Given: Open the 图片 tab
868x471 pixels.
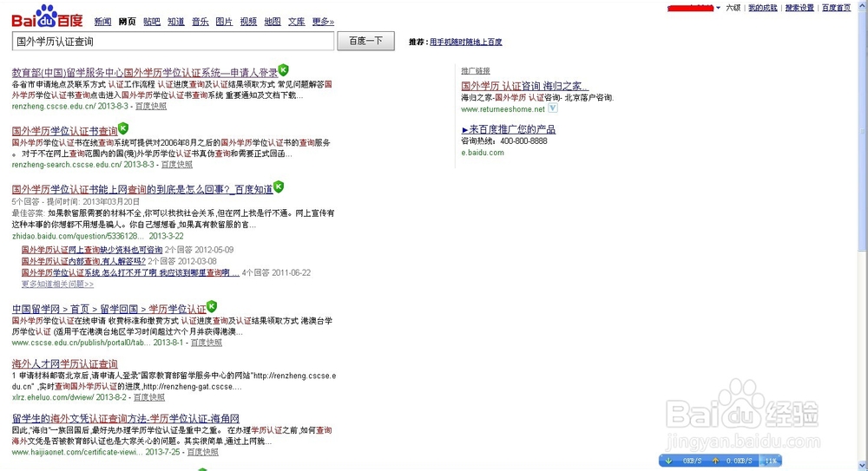Looking at the screenshot, I should (x=224, y=22).
